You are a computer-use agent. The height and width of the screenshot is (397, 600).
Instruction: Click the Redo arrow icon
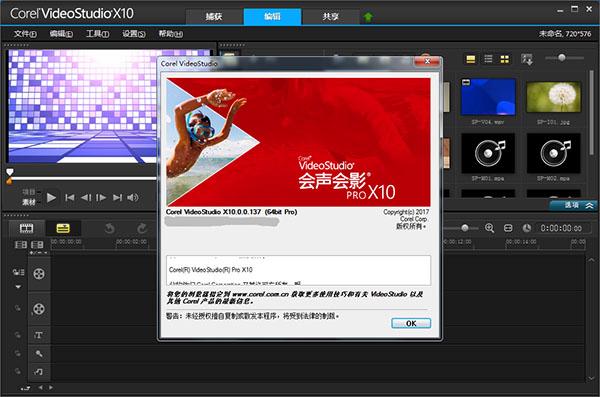pos(142,229)
